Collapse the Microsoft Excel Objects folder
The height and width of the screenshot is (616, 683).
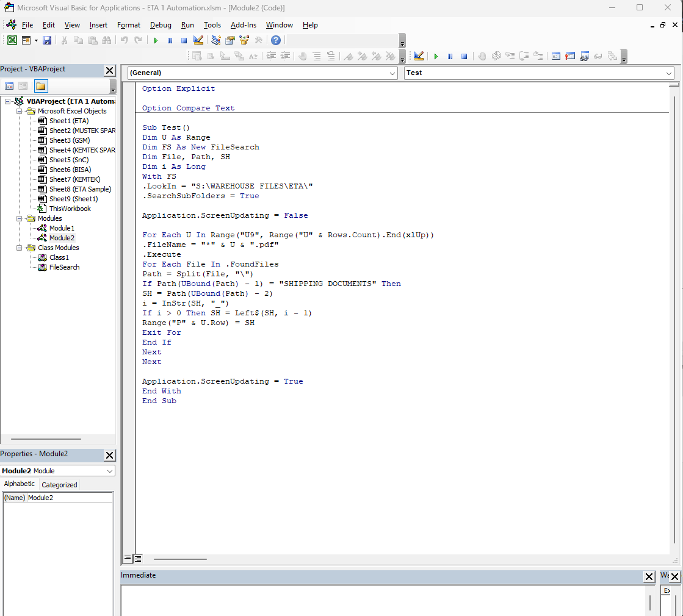pyautogui.click(x=19, y=111)
